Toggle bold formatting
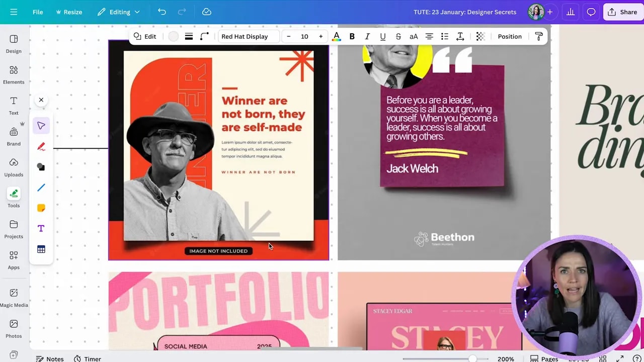 click(x=352, y=36)
